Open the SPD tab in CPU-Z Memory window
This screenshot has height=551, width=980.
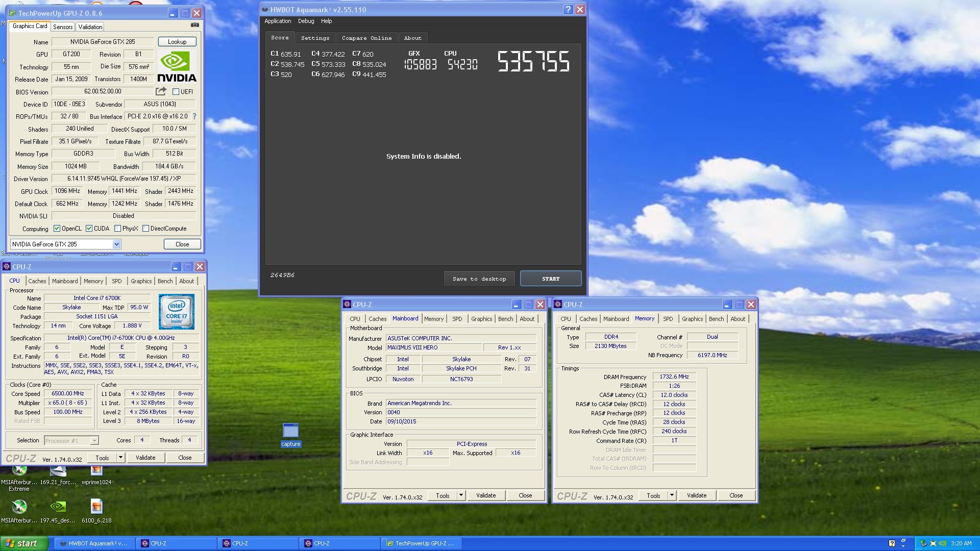(x=668, y=319)
